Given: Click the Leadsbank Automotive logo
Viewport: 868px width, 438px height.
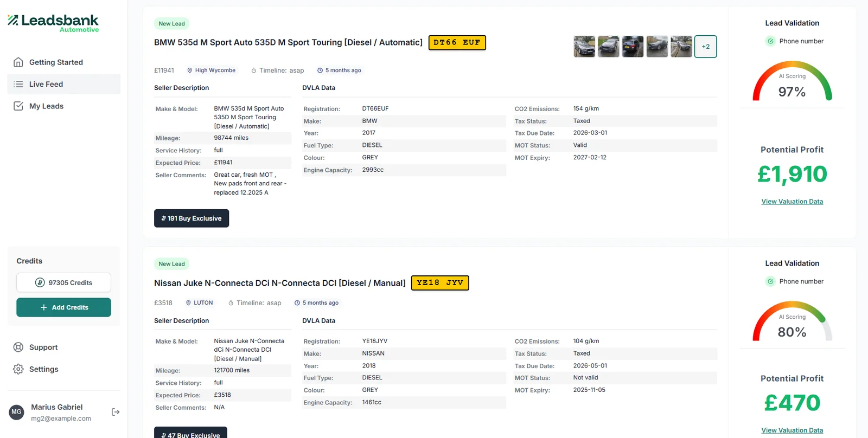Looking at the screenshot, I should 53,23.
